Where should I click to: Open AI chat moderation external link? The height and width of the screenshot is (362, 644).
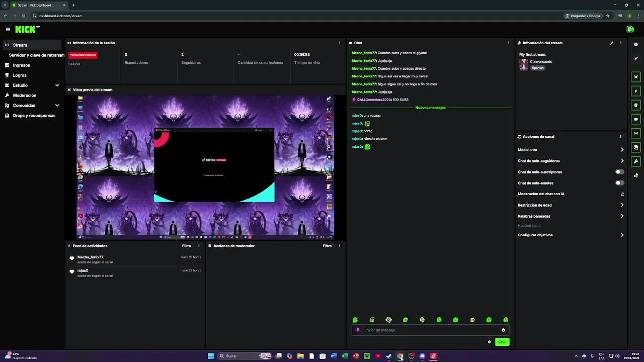622,194
